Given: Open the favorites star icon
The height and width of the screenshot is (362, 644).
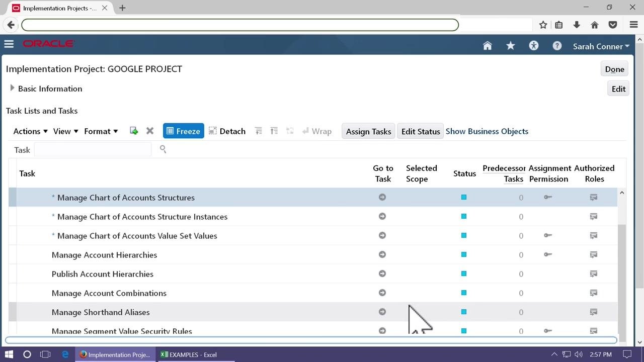Looking at the screenshot, I should (510, 46).
